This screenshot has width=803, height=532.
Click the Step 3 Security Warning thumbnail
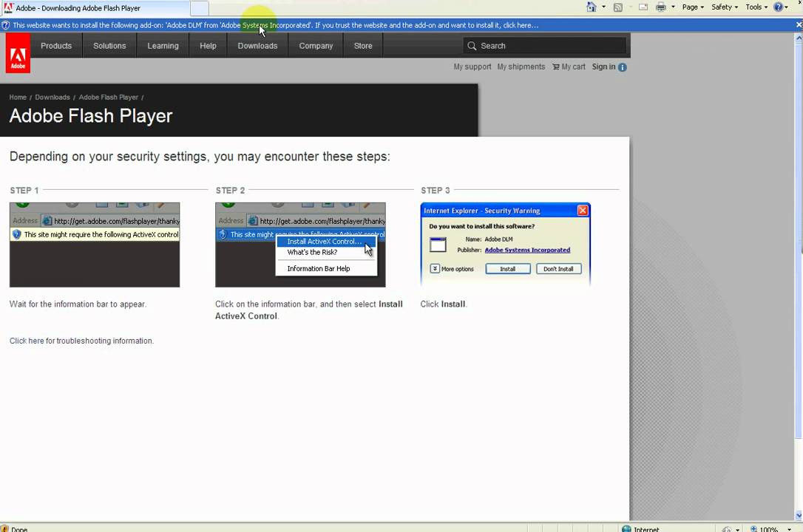[506, 244]
